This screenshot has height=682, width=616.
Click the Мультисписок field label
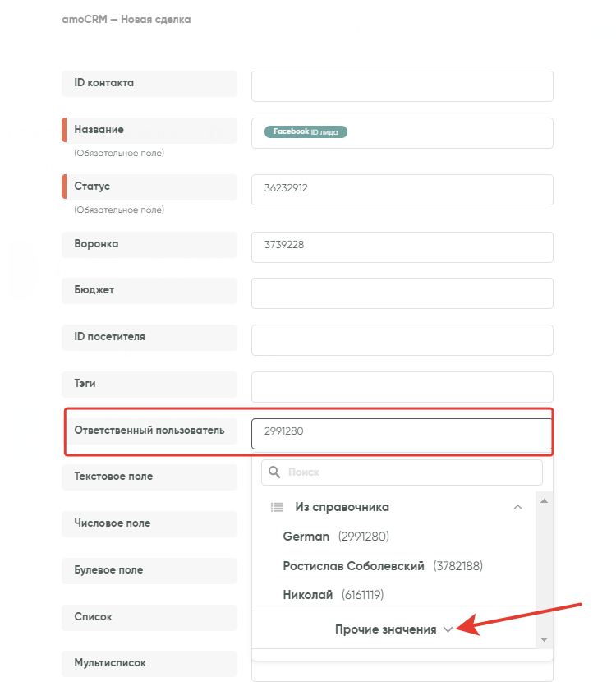[x=110, y=662]
